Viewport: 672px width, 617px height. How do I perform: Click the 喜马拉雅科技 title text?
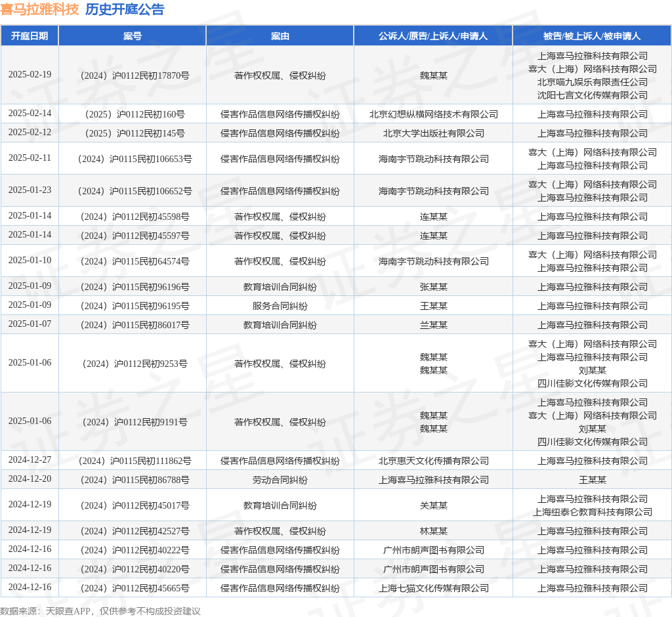click(x=39, y=9)
